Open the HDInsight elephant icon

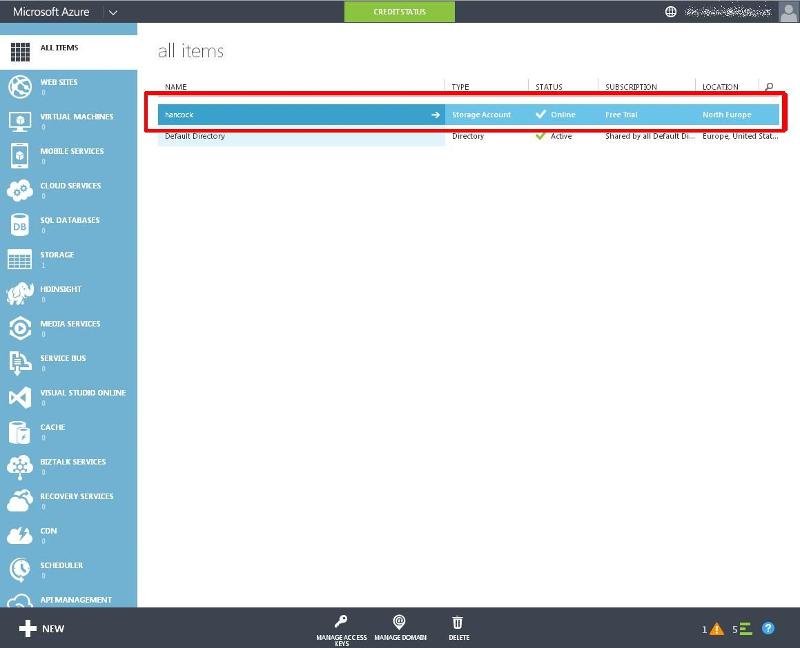pos(20,293)
